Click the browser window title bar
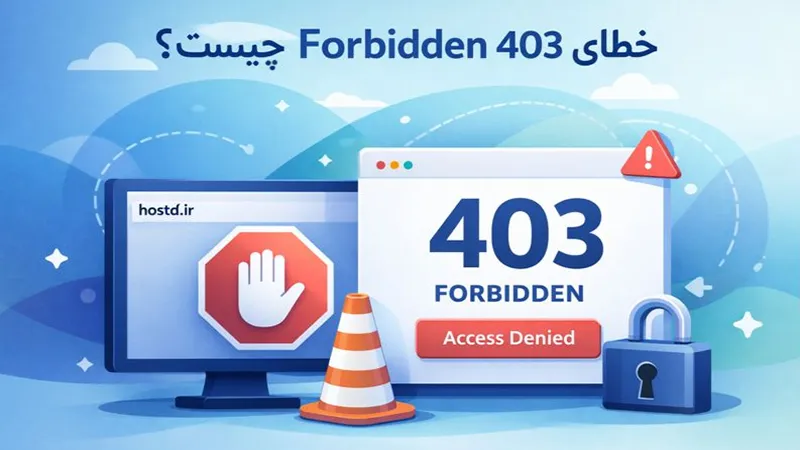Screen dimensions: 800x450 point(510,165)
